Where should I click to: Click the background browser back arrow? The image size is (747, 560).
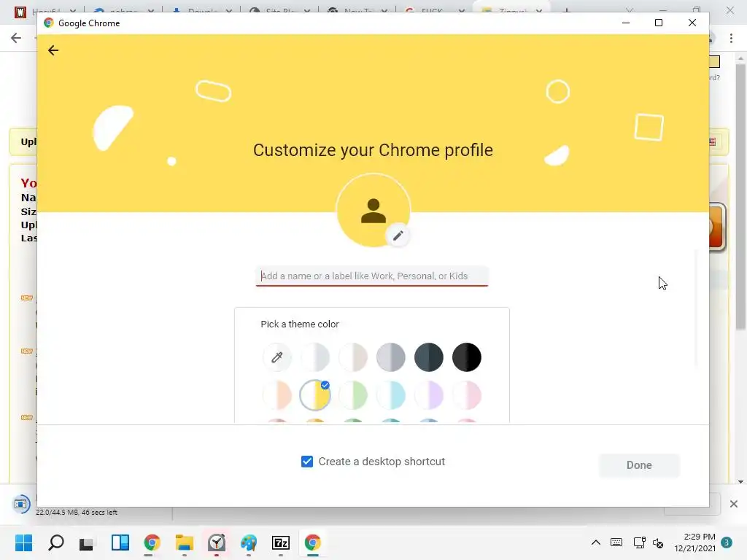(x=16, y=38)
